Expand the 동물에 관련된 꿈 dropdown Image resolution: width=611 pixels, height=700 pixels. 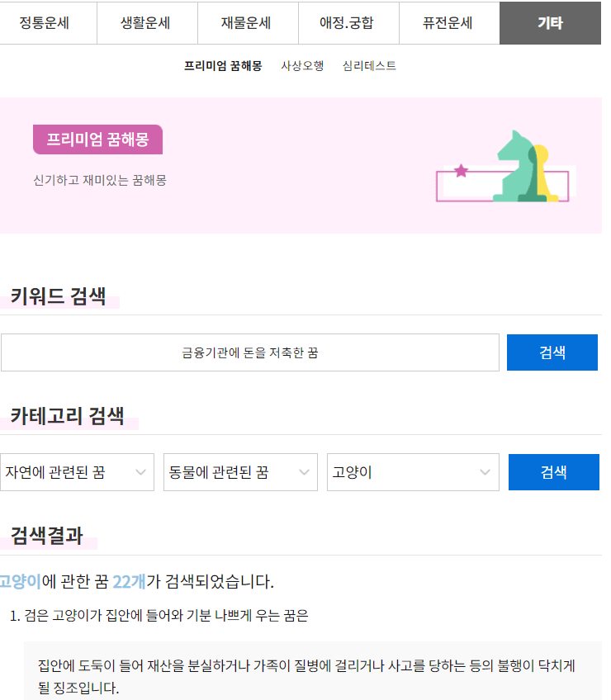coord(240,472)
